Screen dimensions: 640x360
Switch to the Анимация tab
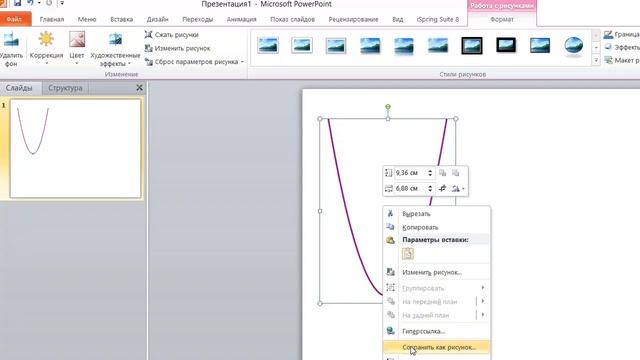pos(242,19)
